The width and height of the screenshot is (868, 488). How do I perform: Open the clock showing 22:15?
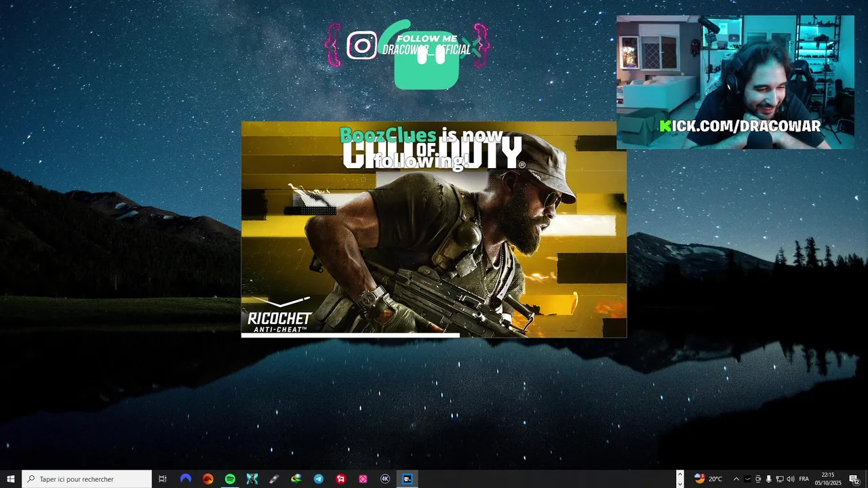[828, 479]
